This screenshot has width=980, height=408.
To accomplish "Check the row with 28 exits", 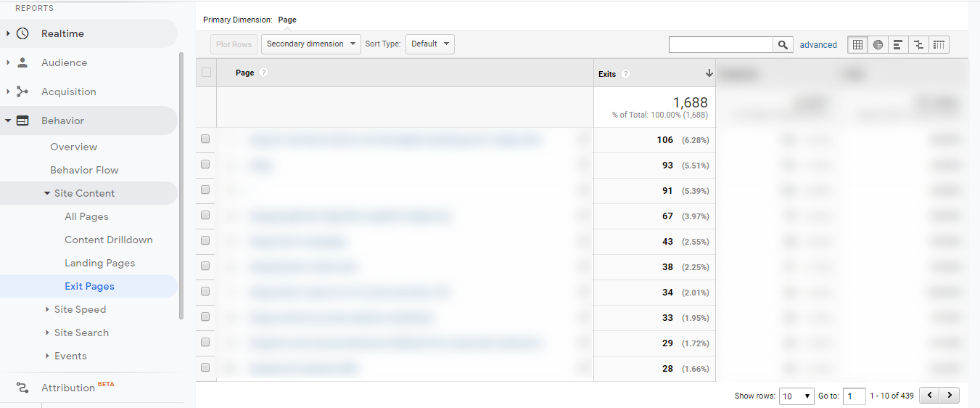I will [x=205, y=367].
